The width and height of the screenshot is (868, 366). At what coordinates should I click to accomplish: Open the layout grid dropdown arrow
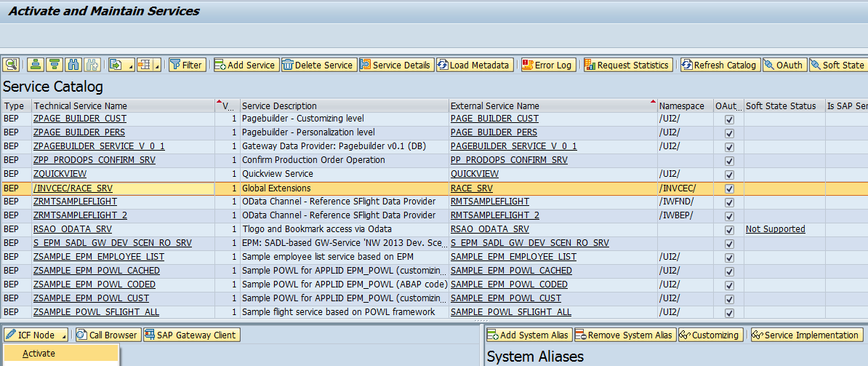coord(158,65)
